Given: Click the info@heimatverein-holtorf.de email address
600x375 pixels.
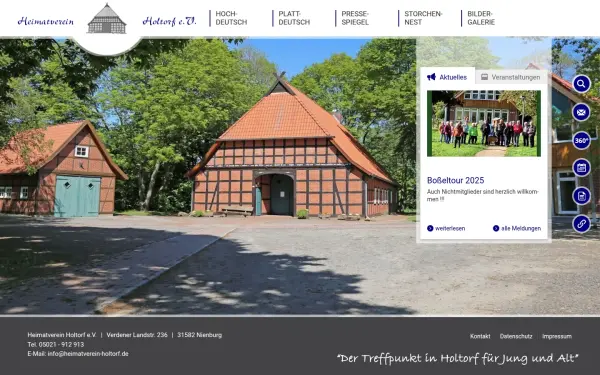Looking at the screenshot, I should [88, 354].
